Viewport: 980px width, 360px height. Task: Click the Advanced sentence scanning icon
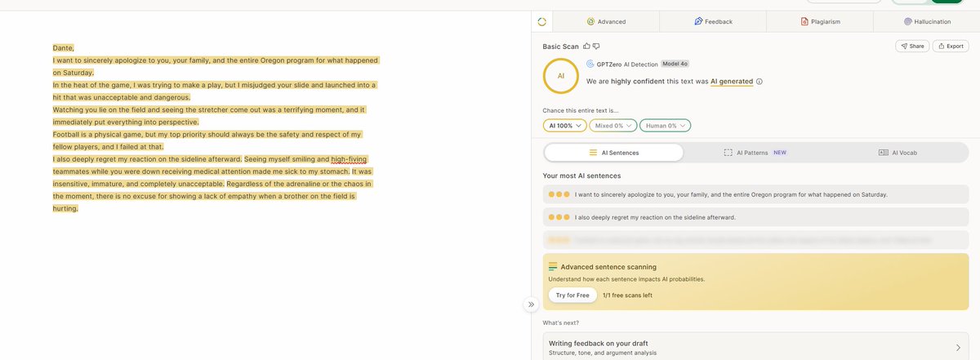point(553,267)
